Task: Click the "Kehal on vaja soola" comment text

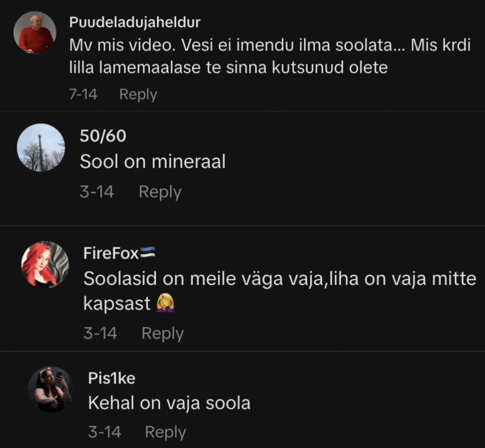Action: (169, 403)
